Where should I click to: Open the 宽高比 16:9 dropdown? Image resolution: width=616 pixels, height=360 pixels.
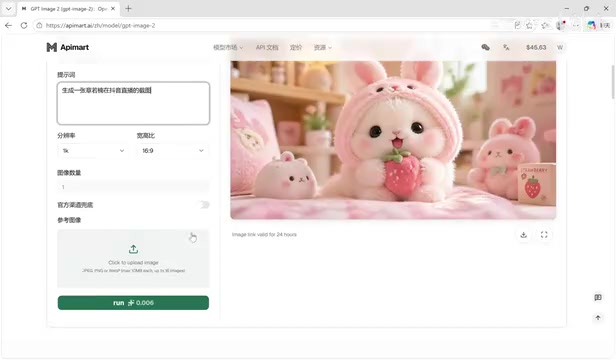173,151
